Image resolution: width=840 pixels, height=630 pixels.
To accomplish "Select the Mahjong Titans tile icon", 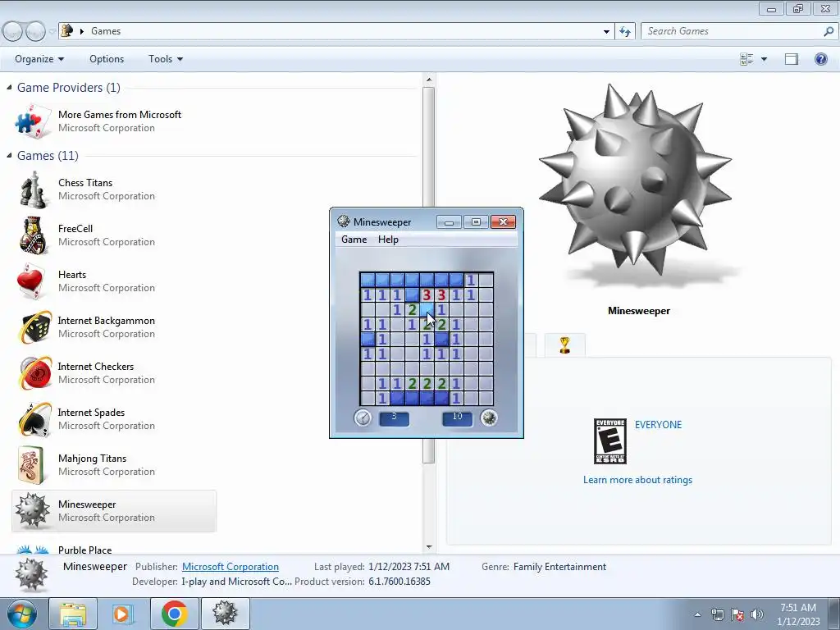I will pos(31,465).
